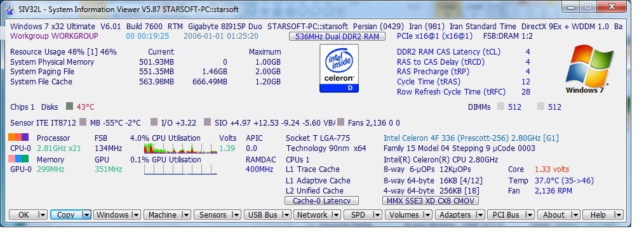Close the SIV32L window
This screenshot has width=644, height=243.
612,6
